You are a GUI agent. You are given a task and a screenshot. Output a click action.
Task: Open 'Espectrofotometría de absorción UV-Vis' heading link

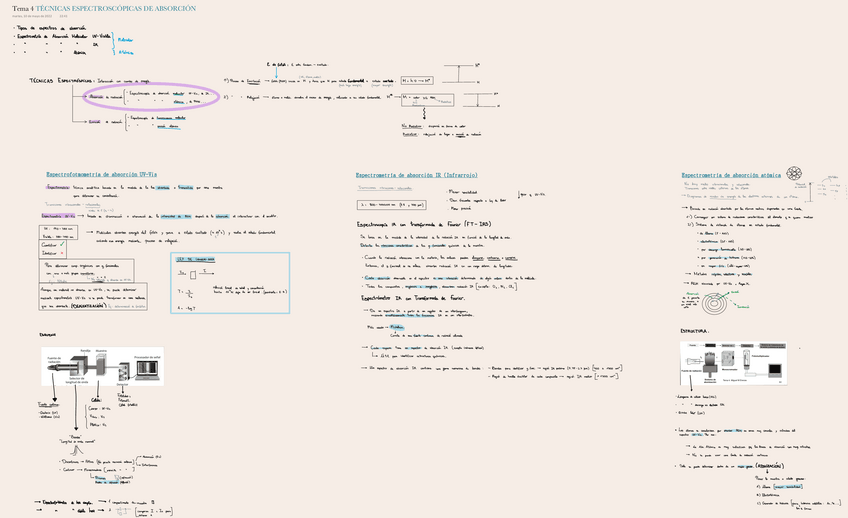pos(102,175)
